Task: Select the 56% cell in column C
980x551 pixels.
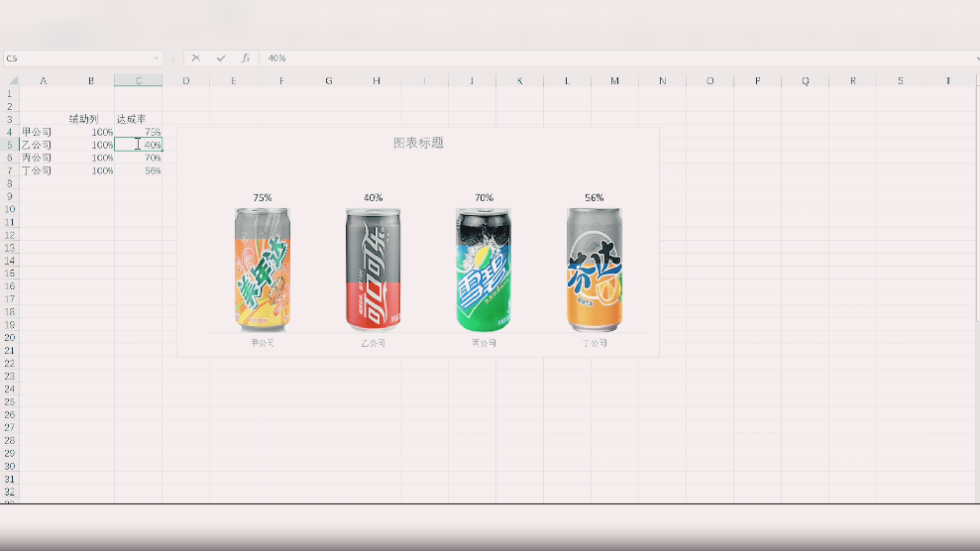Action: click(138, 170)
